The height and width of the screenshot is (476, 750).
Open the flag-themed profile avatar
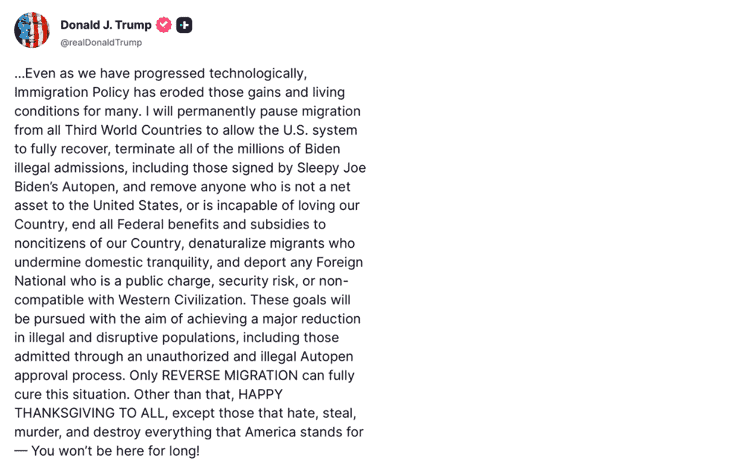point(32,31)
